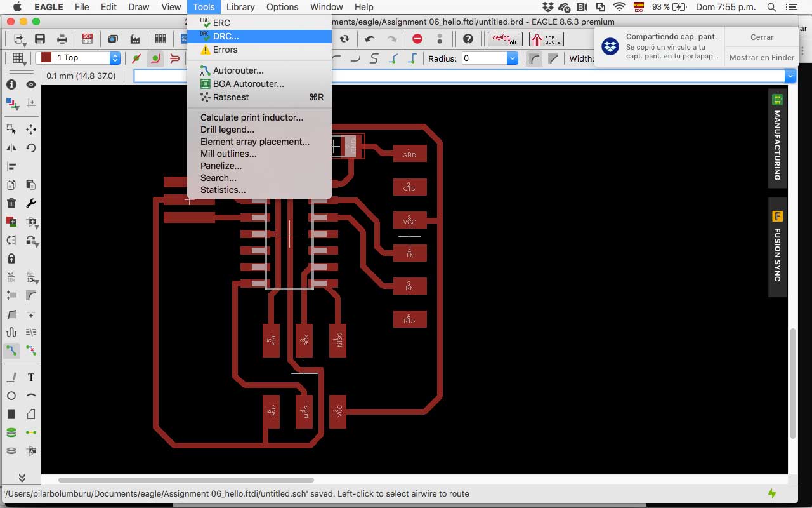The height and width of the screenshot is (508, 812).
Task: Open the export file icon dropdown
Action: click(19, 39)
